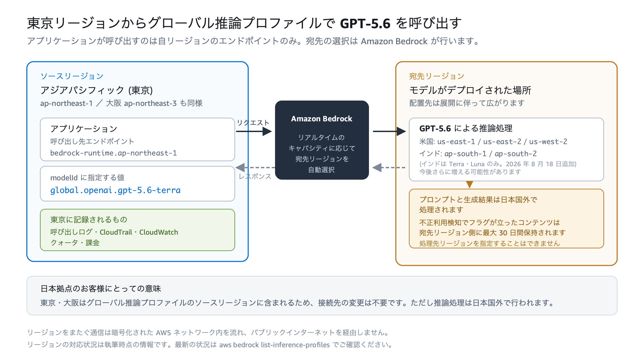Image resolution: width=644 pixels, height=362 pixels.
Task: Click the 宛先リージョンを line in Bedrock box
Action: click(x=322, y=159)
